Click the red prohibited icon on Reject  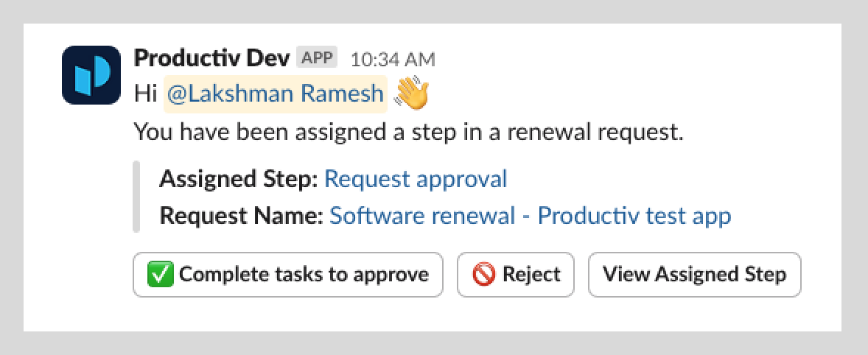(483, 275)
